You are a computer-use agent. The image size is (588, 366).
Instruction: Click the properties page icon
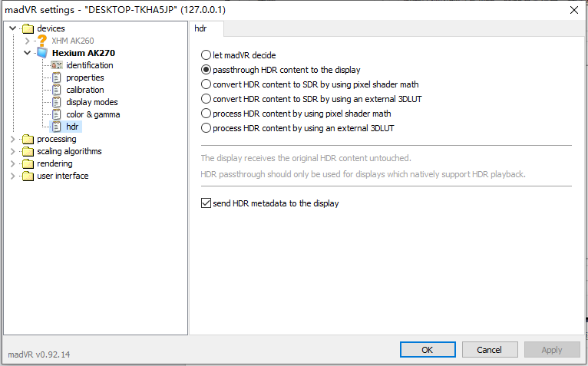[56, 77]
